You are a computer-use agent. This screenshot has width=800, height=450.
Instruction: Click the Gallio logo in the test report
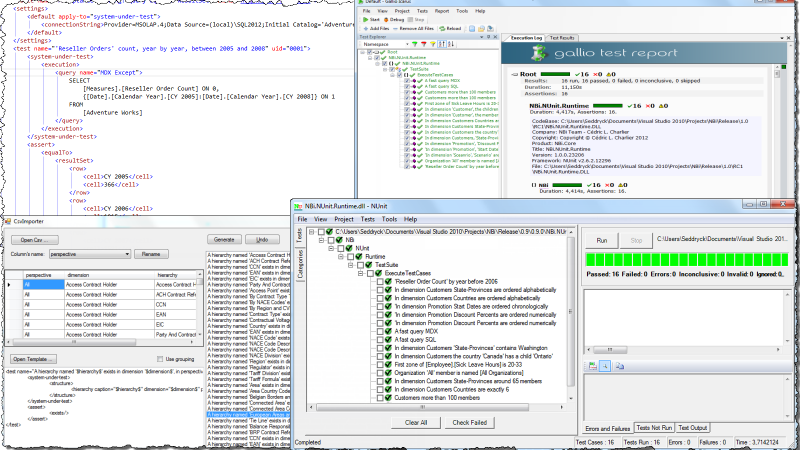(x=539, y=53)
